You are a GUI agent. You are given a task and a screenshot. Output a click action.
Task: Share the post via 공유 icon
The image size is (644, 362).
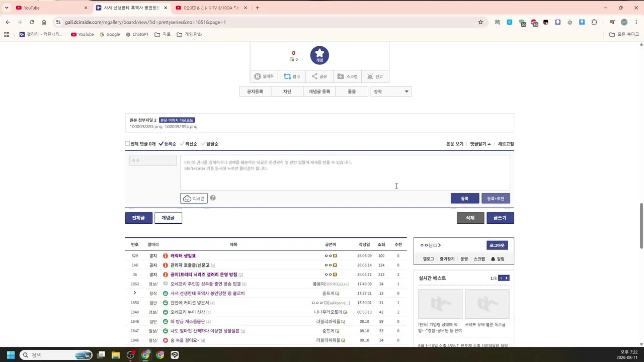(x=314, y=76)
